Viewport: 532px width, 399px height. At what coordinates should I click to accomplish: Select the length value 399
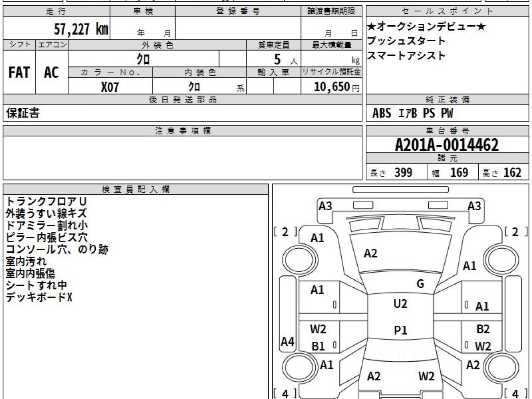click(x=403, y=172)
